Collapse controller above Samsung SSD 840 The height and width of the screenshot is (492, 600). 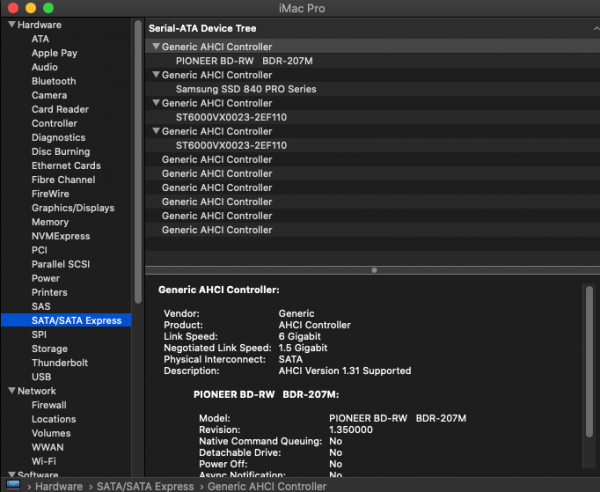[156, 75]
